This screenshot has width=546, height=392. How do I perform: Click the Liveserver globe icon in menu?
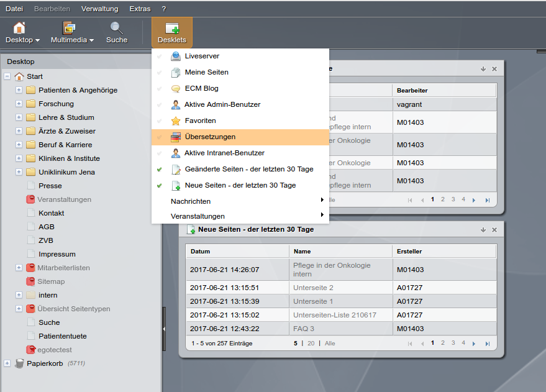(x=176, y=56)
